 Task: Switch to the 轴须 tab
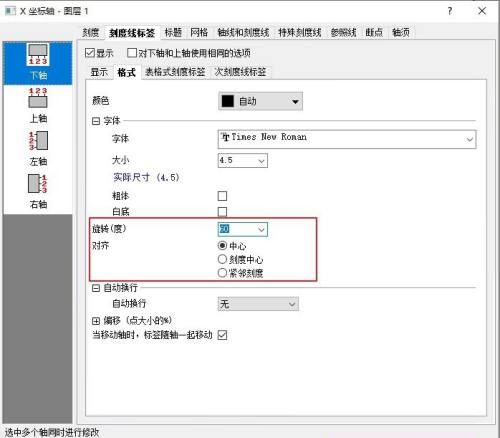(401, 32)
